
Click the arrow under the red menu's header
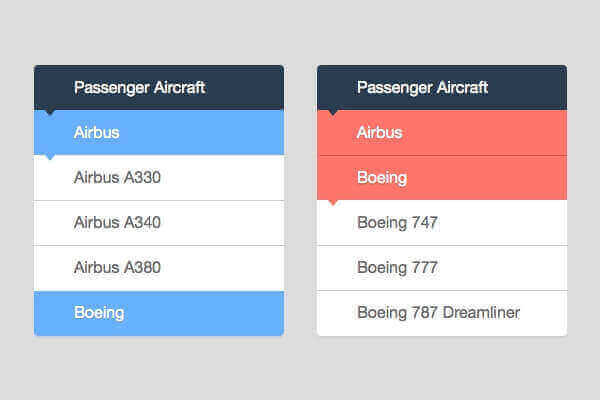(333, 113)
